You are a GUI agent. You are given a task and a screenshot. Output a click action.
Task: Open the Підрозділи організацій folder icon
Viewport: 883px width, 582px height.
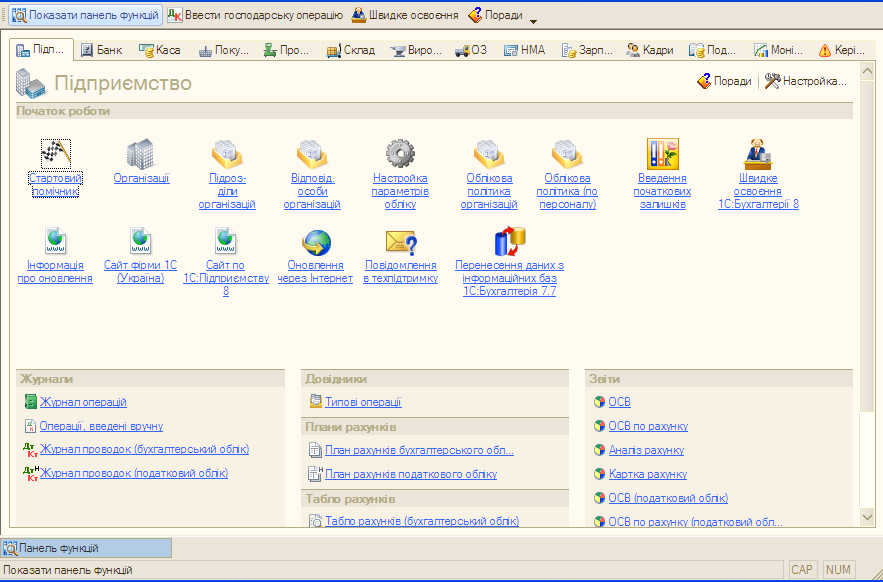[x=227, y=154]
